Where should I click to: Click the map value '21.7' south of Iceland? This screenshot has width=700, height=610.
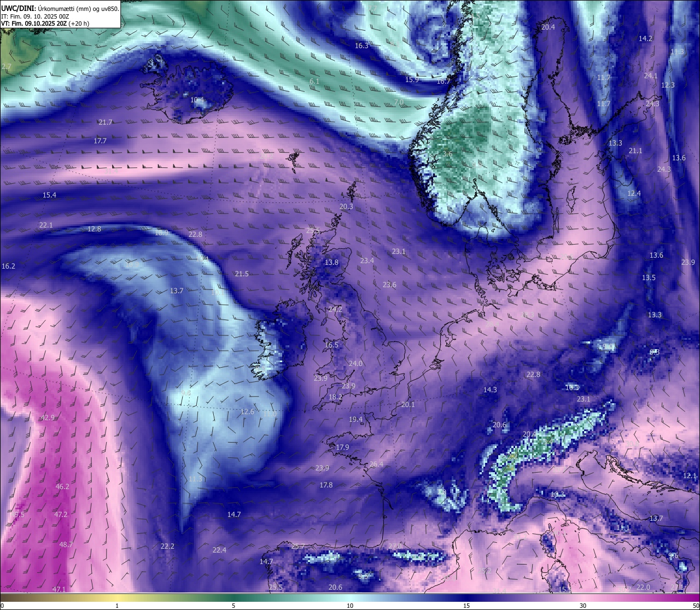(x=106, y=122)
